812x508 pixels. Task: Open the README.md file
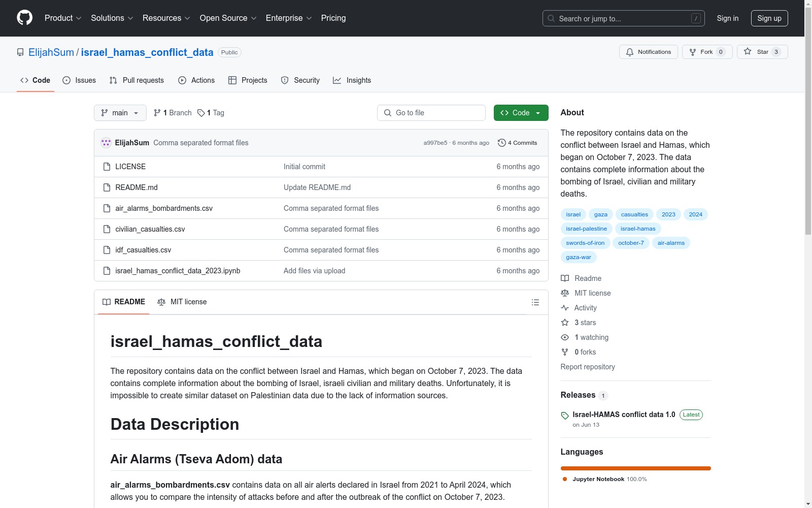(x=137, y=187)
